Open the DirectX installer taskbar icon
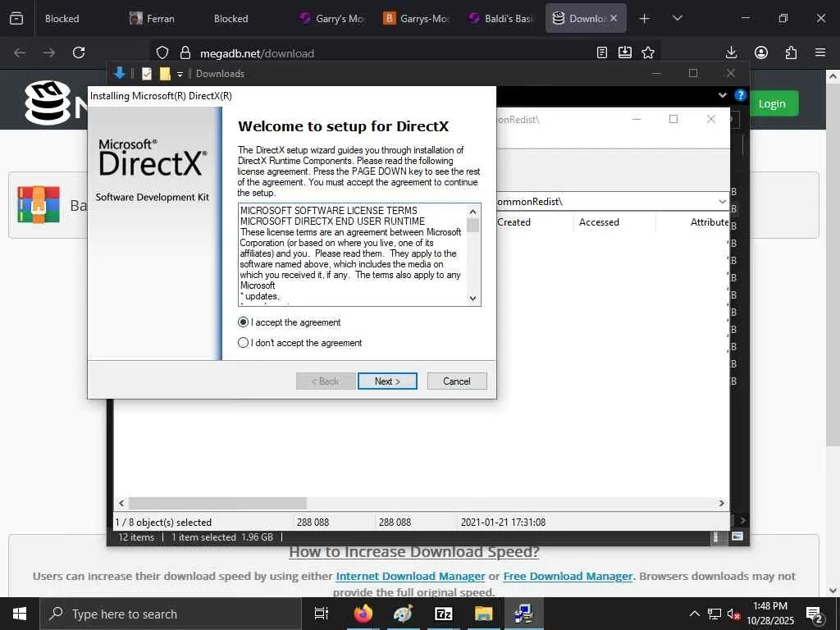840x630 pixels. (x=523, y=614)
